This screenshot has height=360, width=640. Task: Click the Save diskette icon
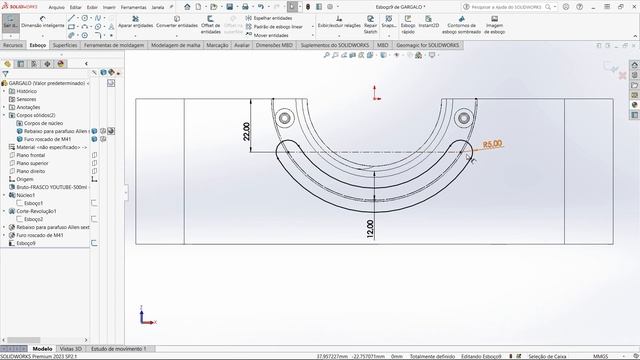coord(230,7)
